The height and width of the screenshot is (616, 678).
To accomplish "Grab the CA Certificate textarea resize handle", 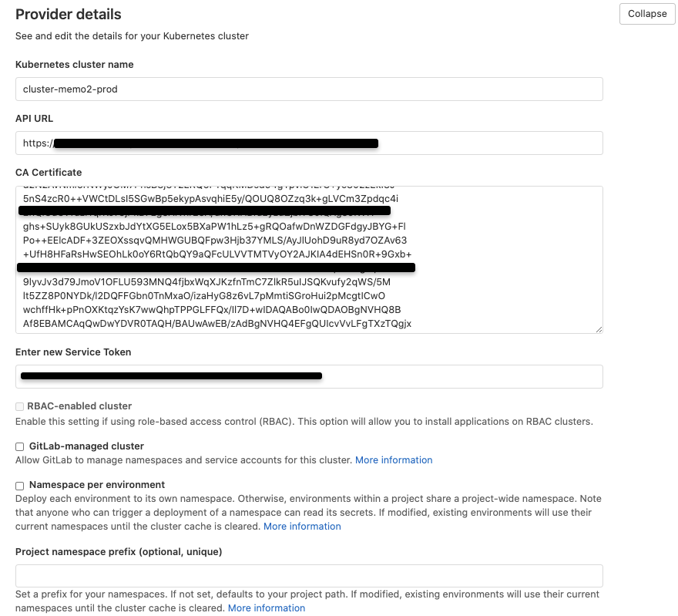I will coord(599,329).
